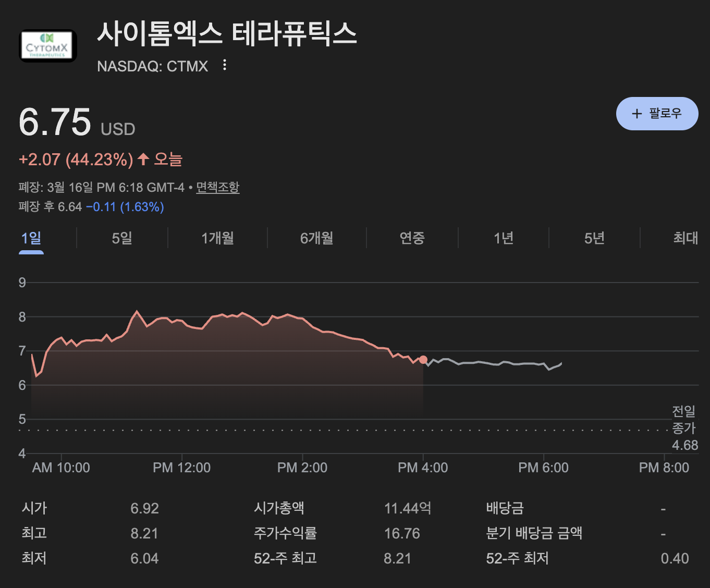Click the 52-주 최저 value 0.40

tap(675, 558)
